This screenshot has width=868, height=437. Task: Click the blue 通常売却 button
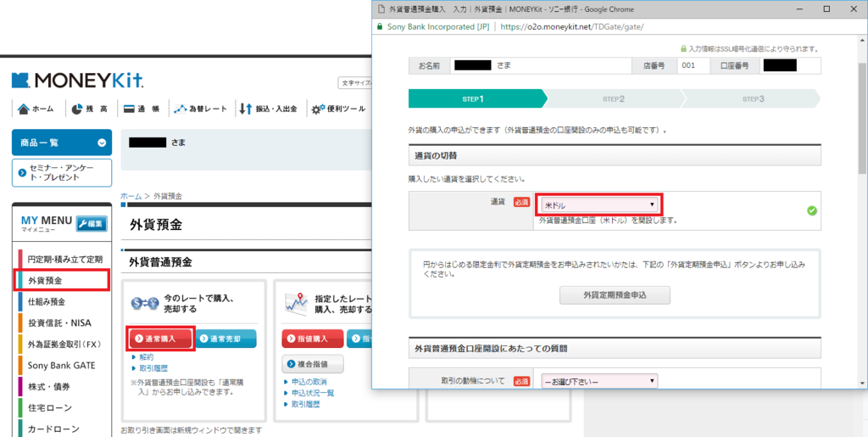pyautogui.click(x=225, y=339)
